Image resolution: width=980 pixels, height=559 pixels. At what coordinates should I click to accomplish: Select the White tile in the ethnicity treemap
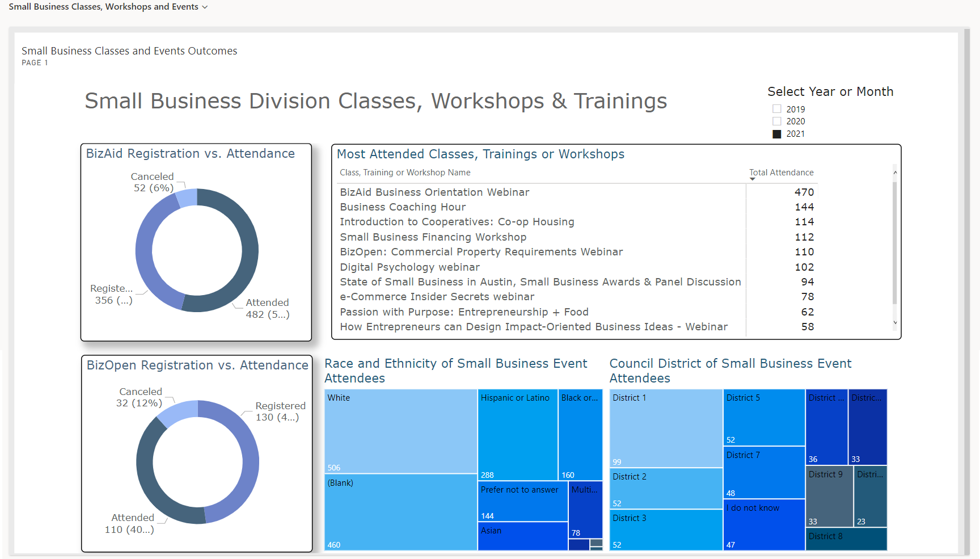pyautogui.click(x=400, y=431)
